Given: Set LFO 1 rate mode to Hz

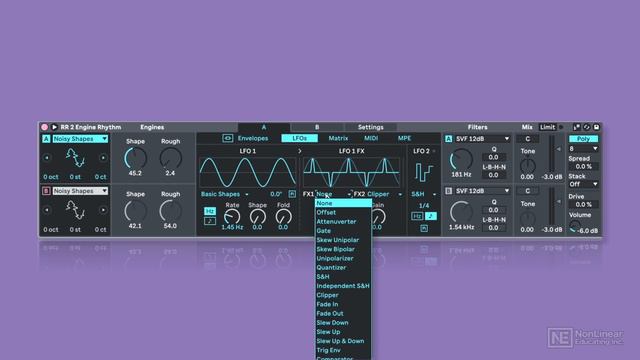Looking at the screenshot, I should 210,211.
